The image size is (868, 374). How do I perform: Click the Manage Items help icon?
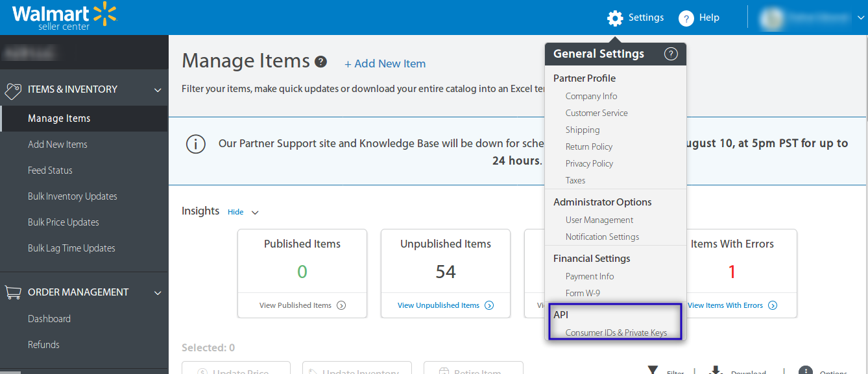coord(320,62)
